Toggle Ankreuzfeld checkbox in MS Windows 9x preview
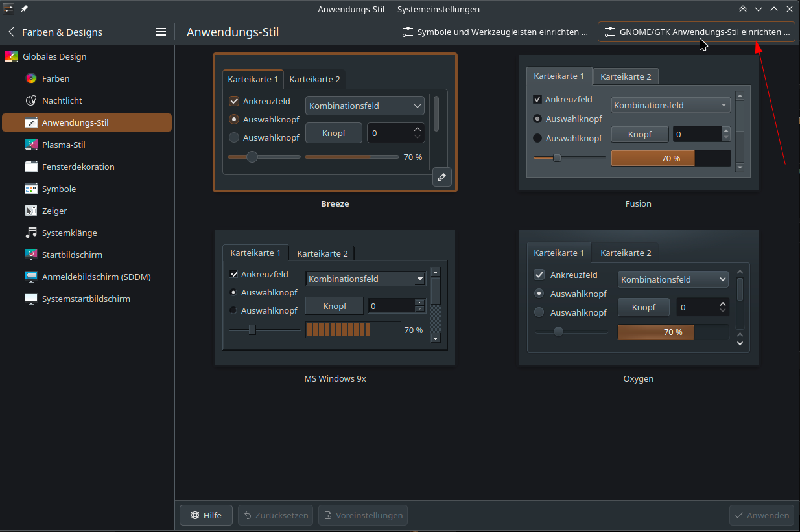The image size is (800, 532). click(233, 274)
